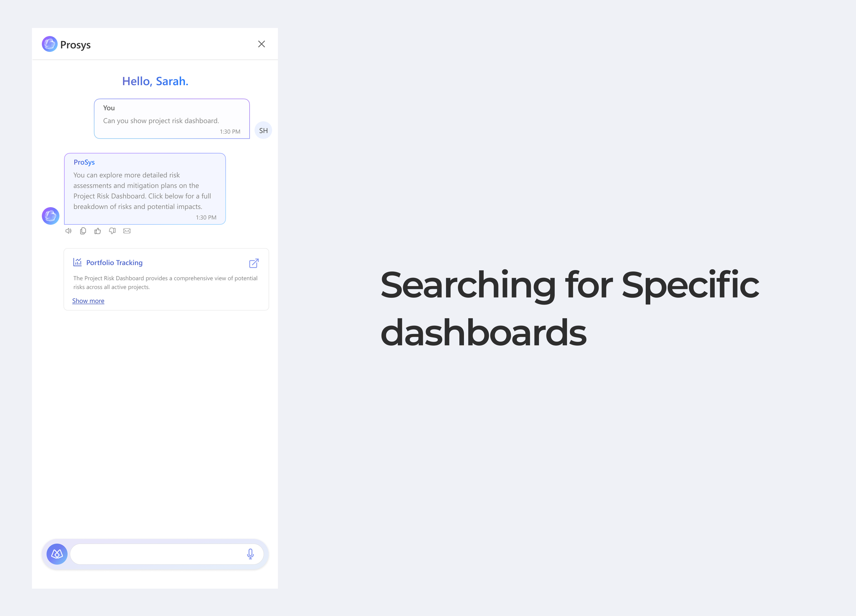Click the SH user avatar

[263, 131]
